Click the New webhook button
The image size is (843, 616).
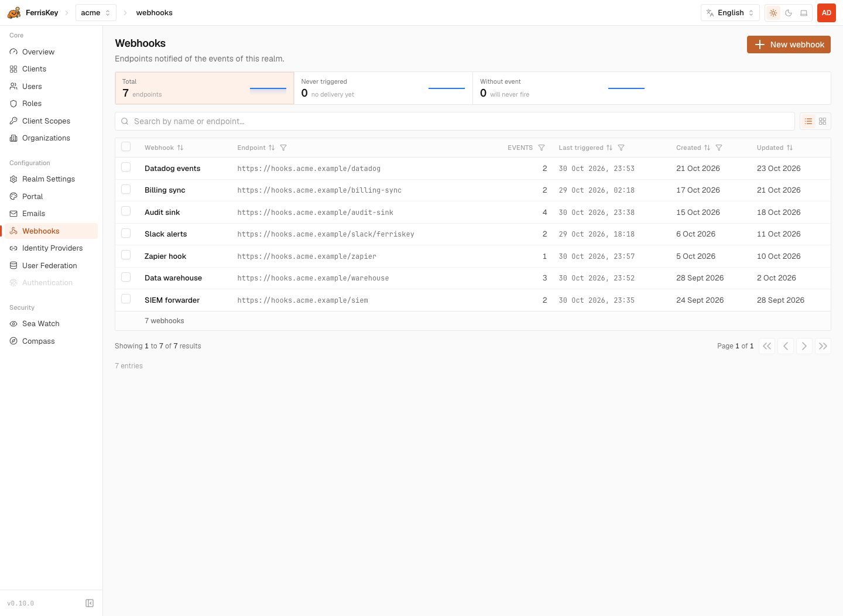click(x=789, y=45)
